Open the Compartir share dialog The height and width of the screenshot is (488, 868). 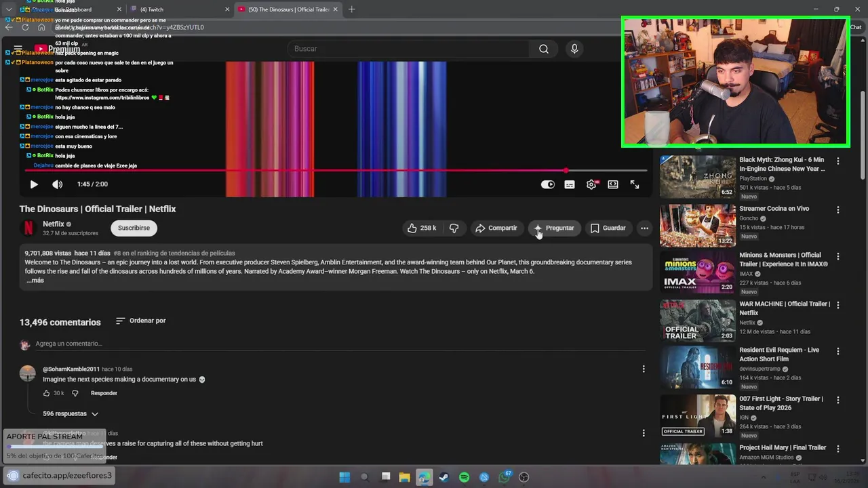click(x=496, y=228)
